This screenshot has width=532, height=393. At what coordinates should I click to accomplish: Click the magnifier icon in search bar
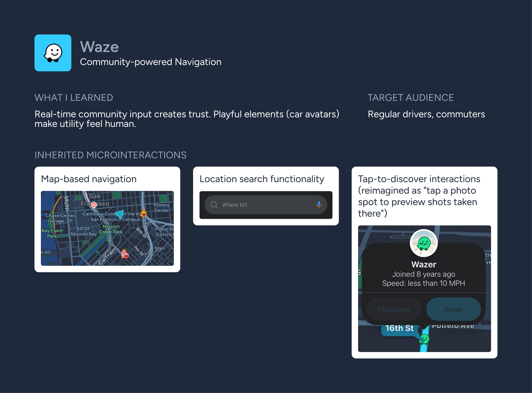coord(214,205)
